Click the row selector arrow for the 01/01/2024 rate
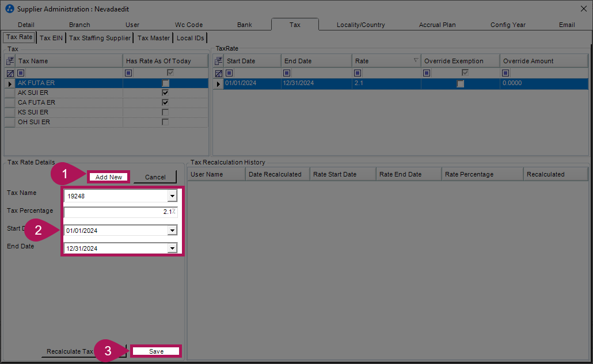Image resolution: width=593 pixels, height=364 pixels. pos(218,83)
